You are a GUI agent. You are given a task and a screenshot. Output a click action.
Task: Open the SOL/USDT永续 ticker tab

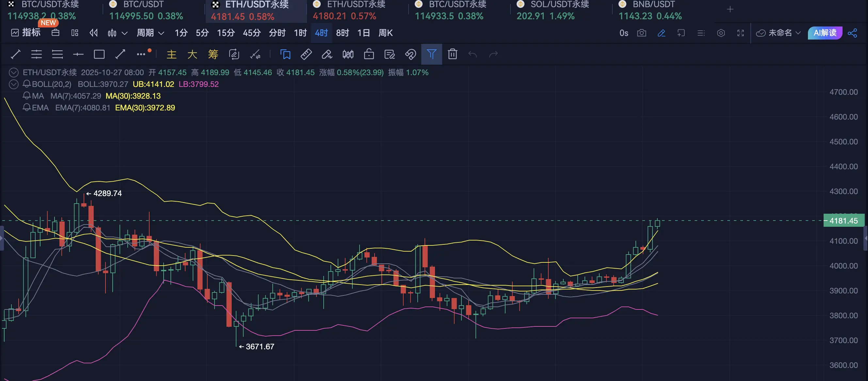553,10
